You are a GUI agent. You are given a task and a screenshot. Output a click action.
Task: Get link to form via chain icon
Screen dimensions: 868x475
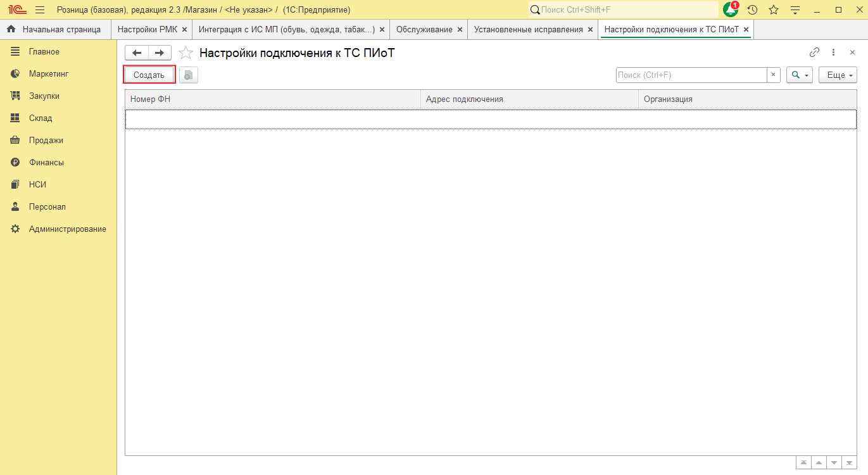(x=815, y=53)
